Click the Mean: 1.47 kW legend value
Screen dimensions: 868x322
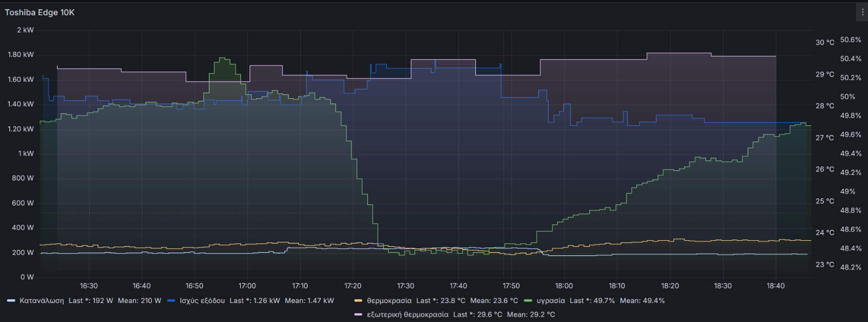click(x=309, y=300)
